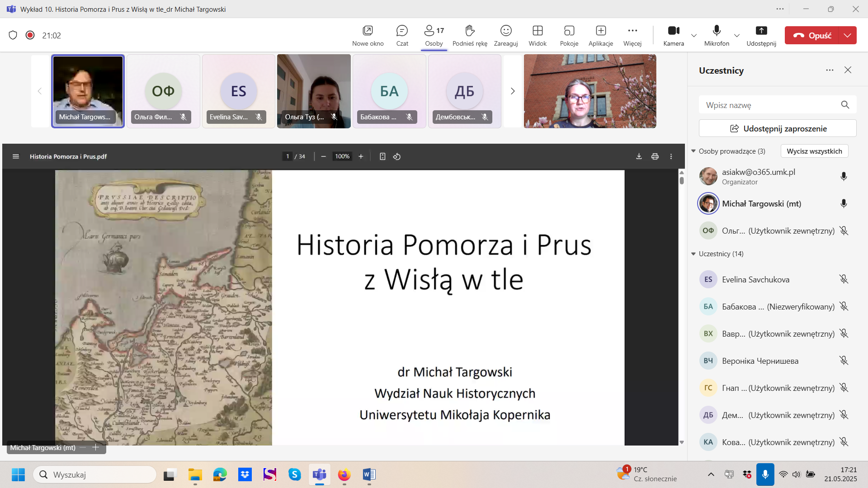Image resolution: width=868 pixels, height=488 pixels.
Task: Click Wycisz wszystkich button
Action: (814, 151)
